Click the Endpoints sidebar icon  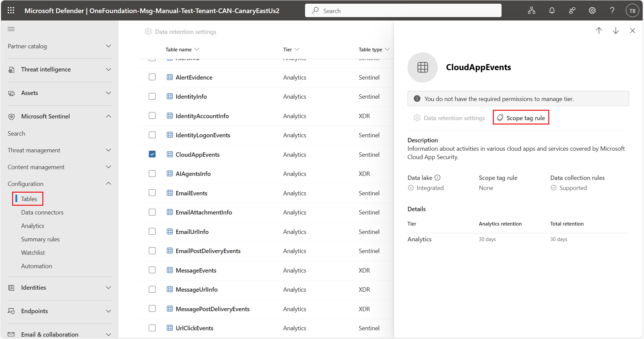point(11,311)
